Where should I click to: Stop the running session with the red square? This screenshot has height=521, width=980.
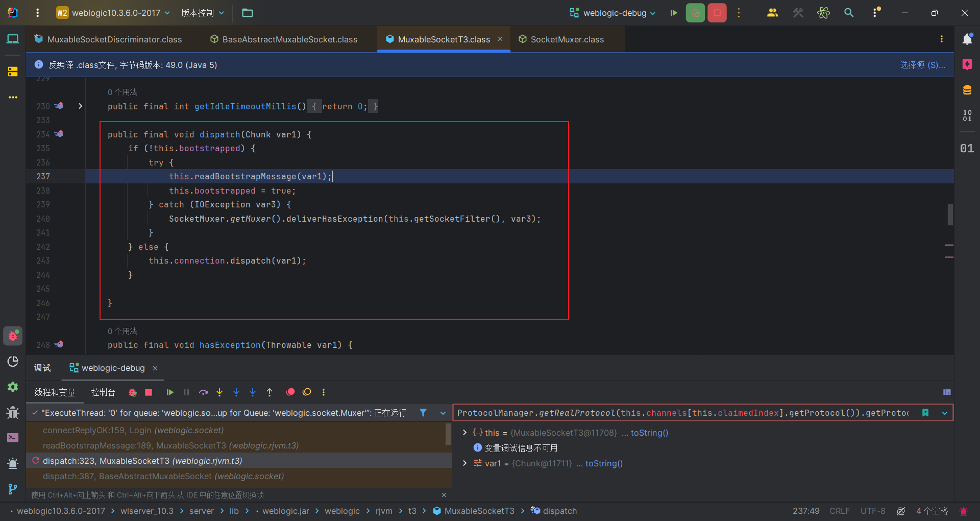click(x=717, y=13)
